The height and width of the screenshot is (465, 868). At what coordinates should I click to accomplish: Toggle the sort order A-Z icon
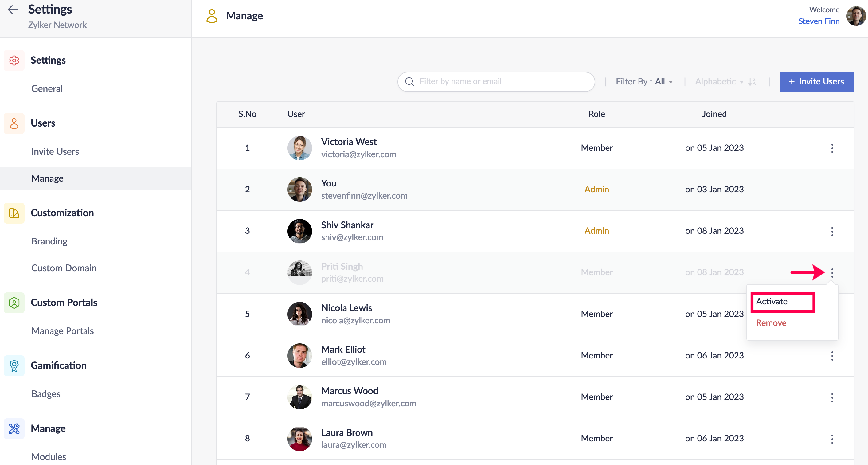pos(752,82)
